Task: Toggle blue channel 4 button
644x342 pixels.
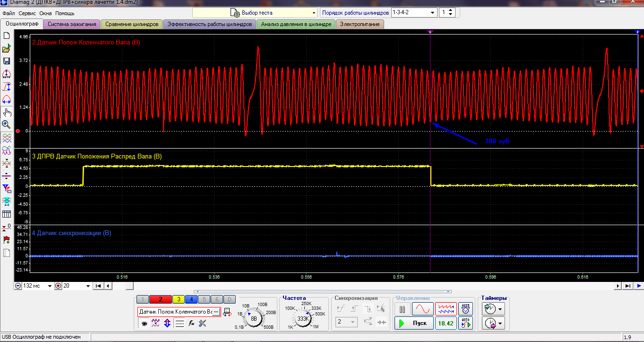Action: coord(191,299)
